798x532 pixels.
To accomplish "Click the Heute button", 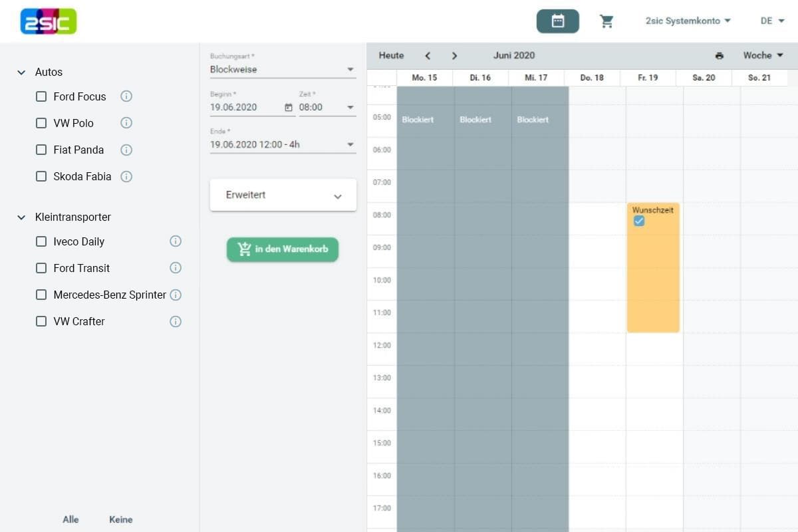I will [x=391, y=56].
